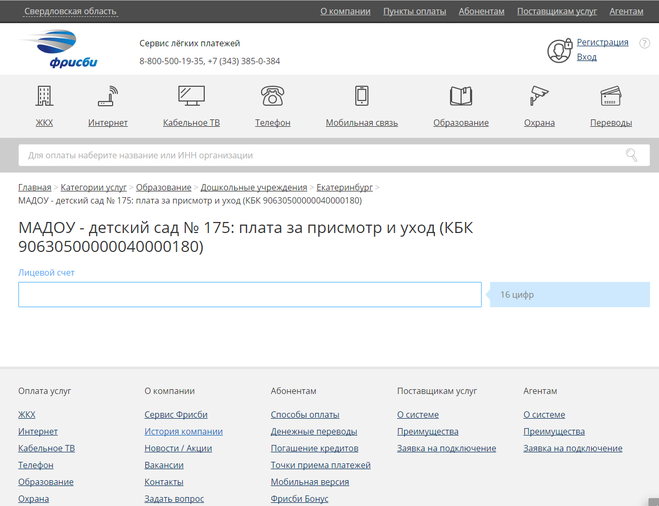Click the Вход login link
Screen dimensions: 659x506
586,57
